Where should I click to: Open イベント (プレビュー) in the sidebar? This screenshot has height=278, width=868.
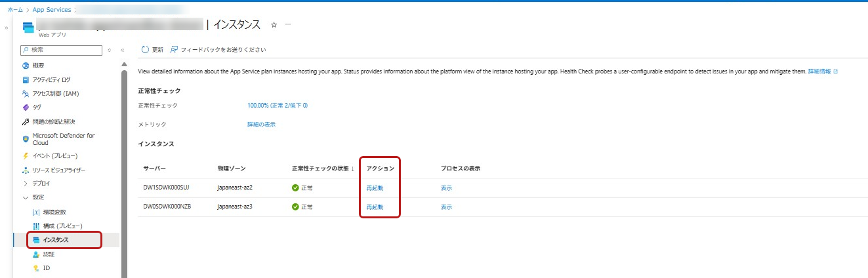[x=55, y=156]
